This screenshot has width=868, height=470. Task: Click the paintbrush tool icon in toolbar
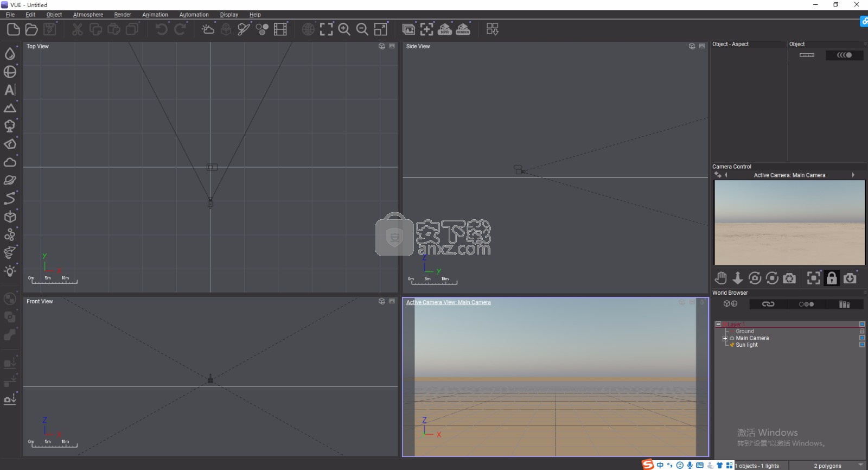point(244,29)
